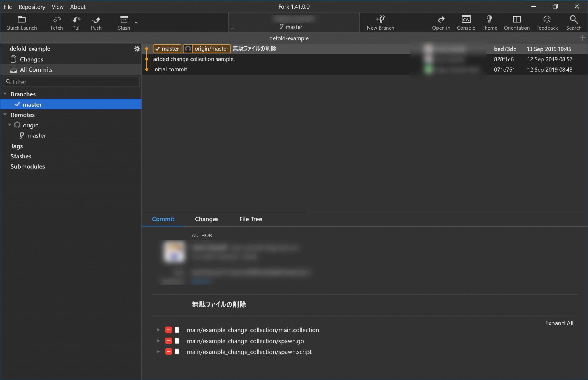The height and width of the screenshot is (380, 588).
Task: Click the Pull toolbar icon
Action: coord(76,20)
